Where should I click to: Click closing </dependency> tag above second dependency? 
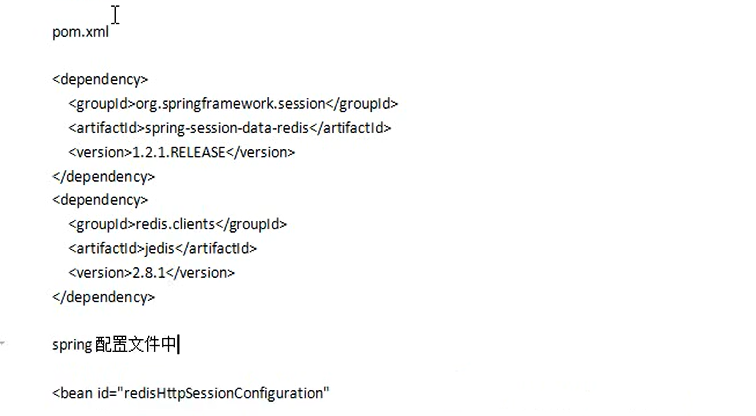[104, 176]
